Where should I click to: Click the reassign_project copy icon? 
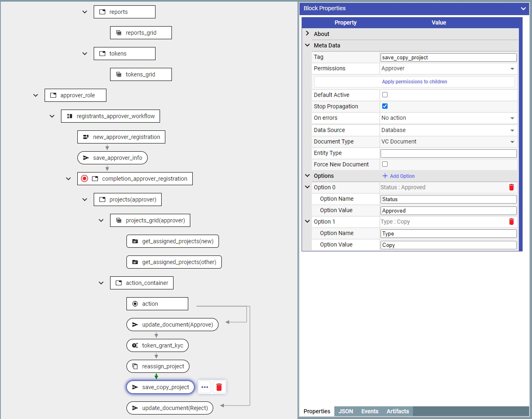coord(135,366)
